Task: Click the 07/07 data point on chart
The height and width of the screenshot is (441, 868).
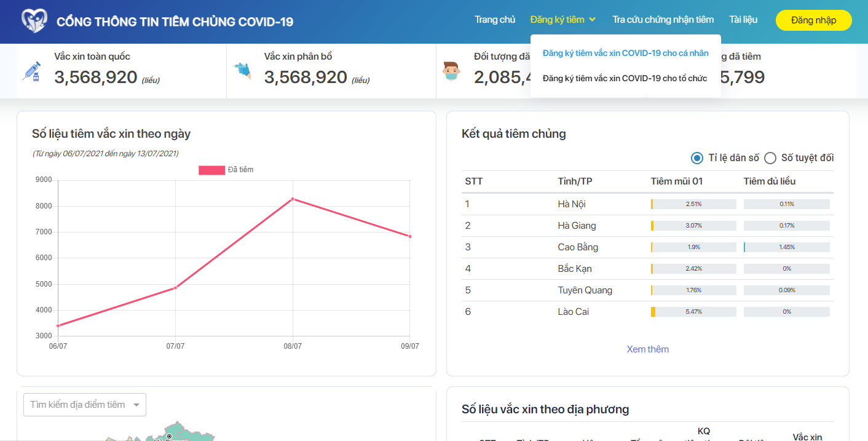Action: click(175, 288)
